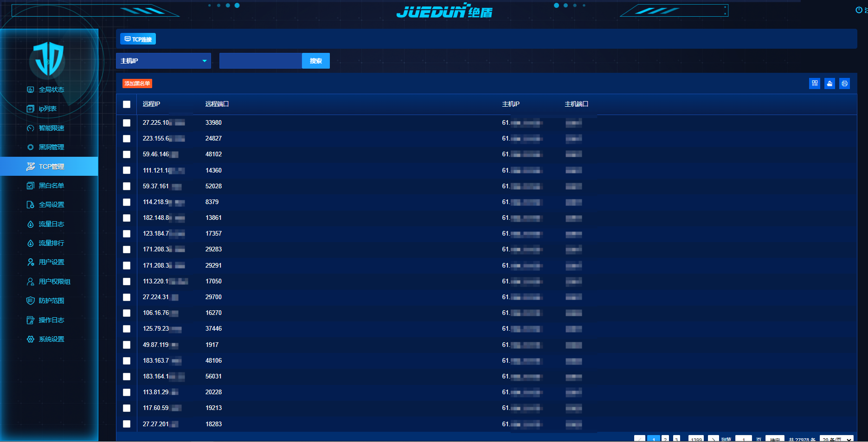Toggle the select-all checkbox in table header
This screenshot has height=442, width=868.
pos(127,104)
